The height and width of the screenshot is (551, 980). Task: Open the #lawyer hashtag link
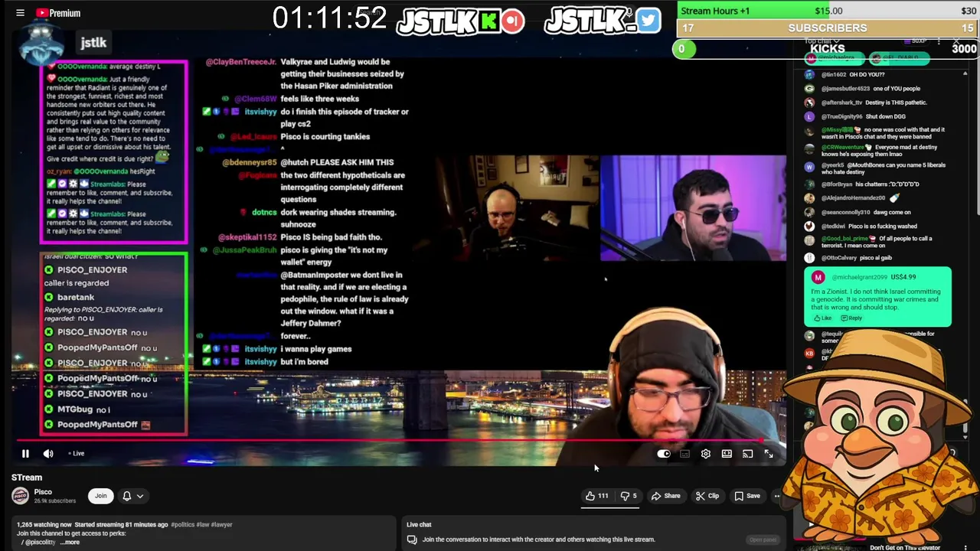click(221, 525)
